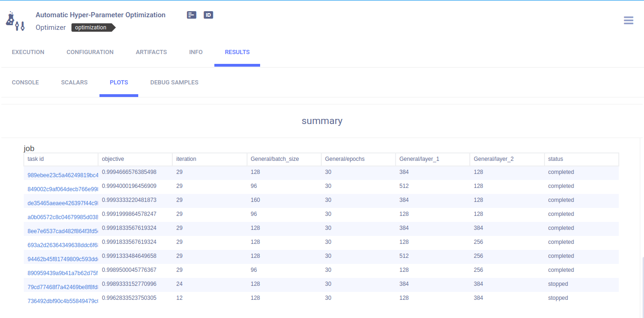Open the SCALARS sub-tab
Viewport: 644px width, 318px height.
click(74, 82)
